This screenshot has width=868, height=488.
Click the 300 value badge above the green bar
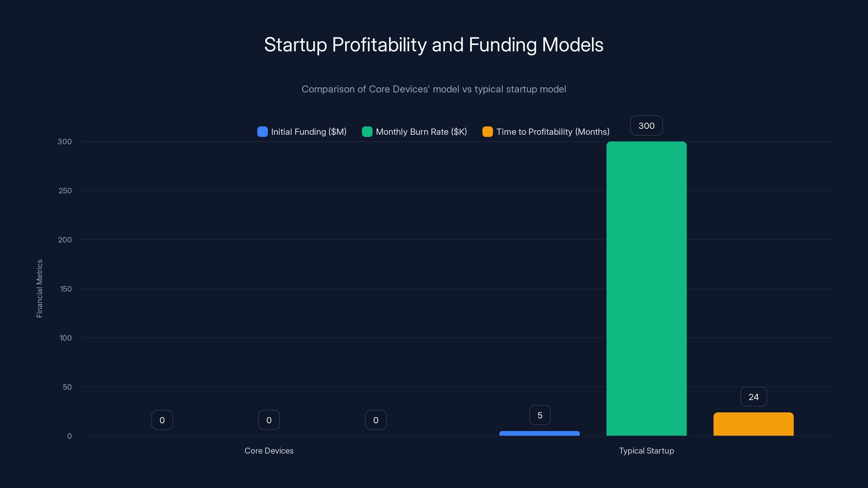[x=646, y=126]
